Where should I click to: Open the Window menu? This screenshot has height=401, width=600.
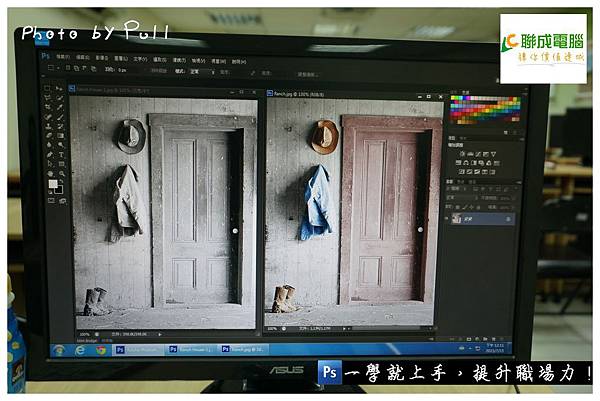coord(218,61)
